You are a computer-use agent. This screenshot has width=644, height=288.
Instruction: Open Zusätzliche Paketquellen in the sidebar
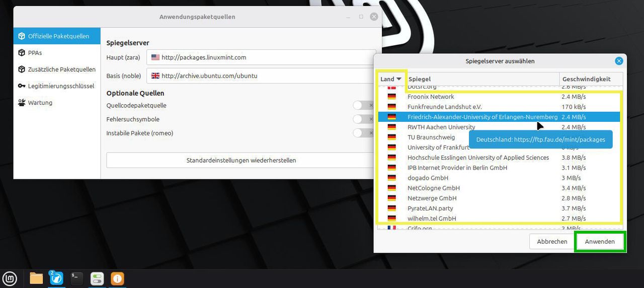coord(57,69)
